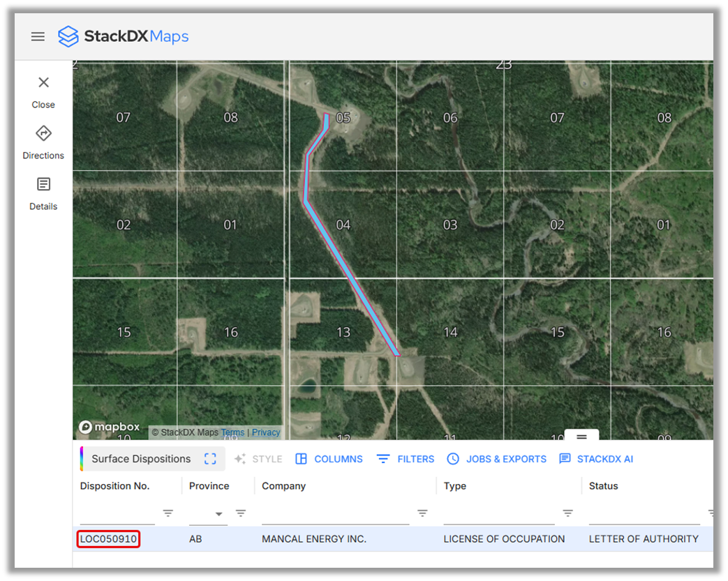Screen dimensions: 728x581
Task: Open the Filters panel
Action: click(x=406, y=459)
